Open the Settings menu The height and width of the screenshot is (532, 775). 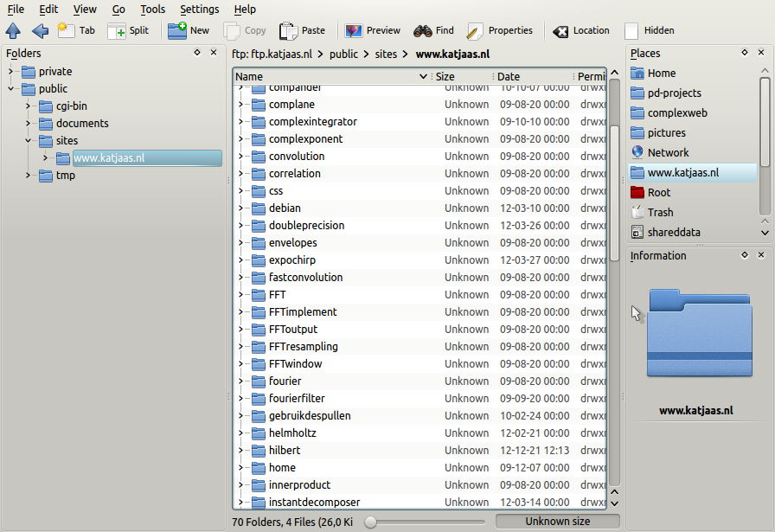pyautogui.click(x=199, y=10)
